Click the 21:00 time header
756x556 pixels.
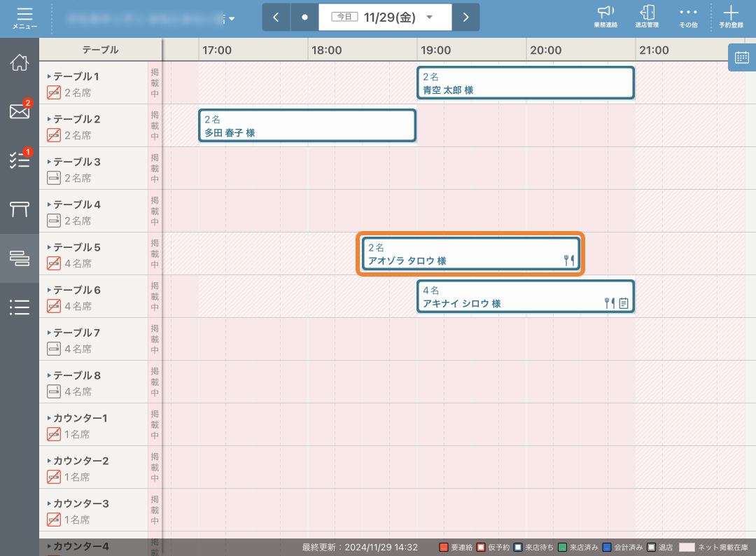click(654, 50)
